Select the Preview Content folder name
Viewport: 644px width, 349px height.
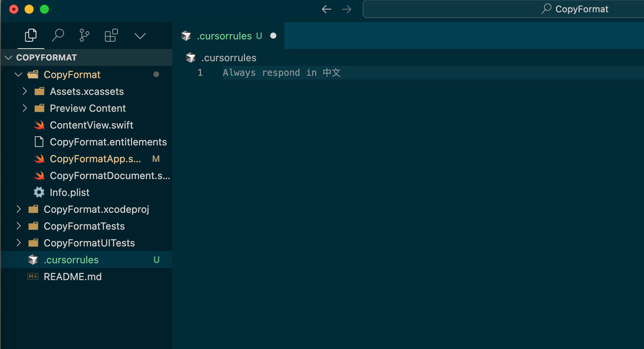[88, 108]
